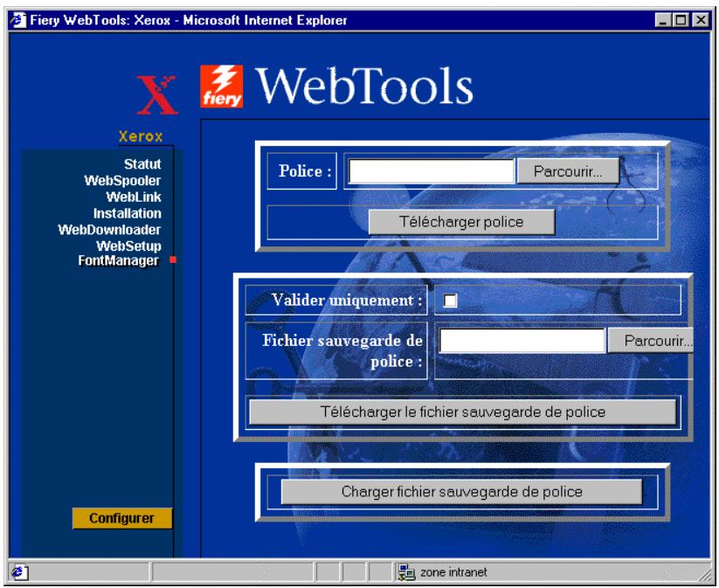The height and width of the screenshot is (588, 719).
Task: Close the Internet Explorer window
Action: [x=701, y=20]
